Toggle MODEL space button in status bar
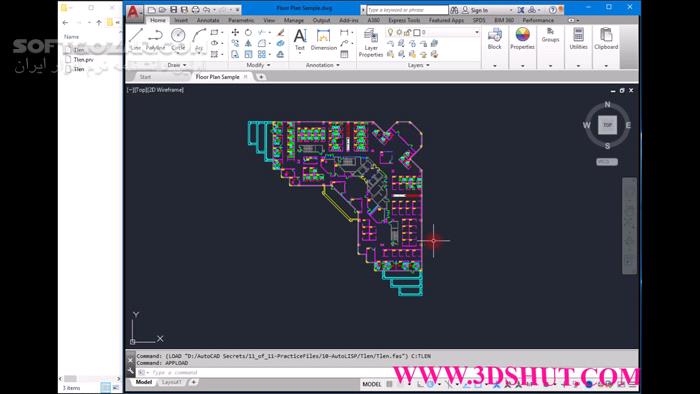This screenshot has height=394, width=700. [x=371, y=384]
